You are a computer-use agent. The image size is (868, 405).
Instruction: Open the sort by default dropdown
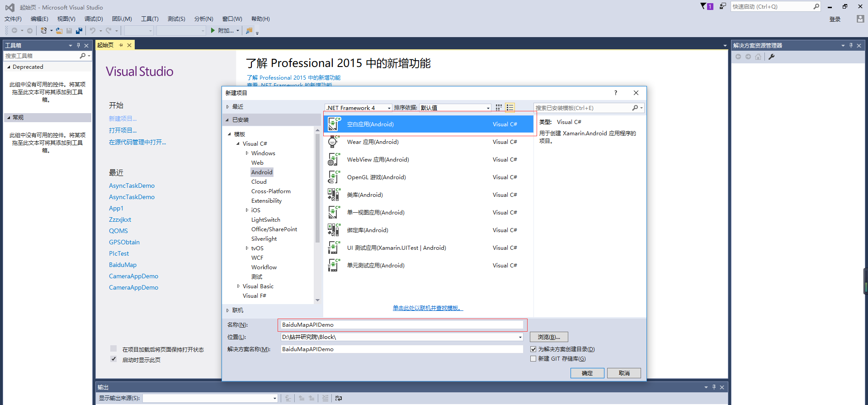pyautogui.click(x=488, y=108)
